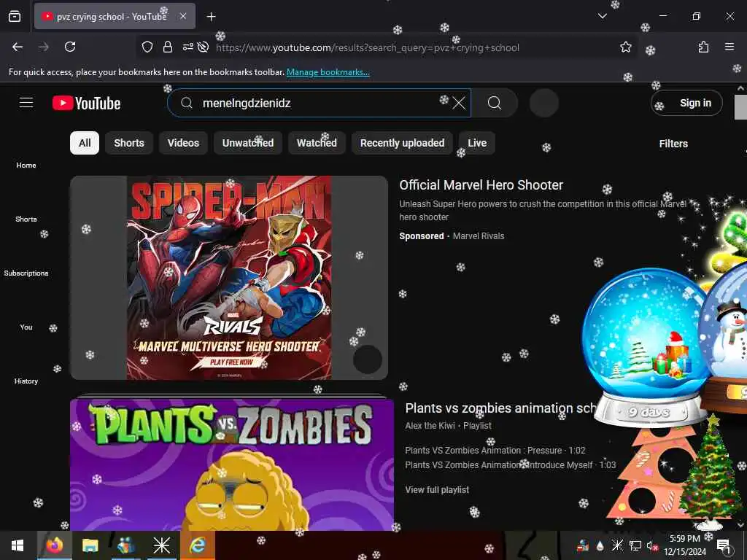Open Official Marvel Hero Shooter title

click(481, 184)
